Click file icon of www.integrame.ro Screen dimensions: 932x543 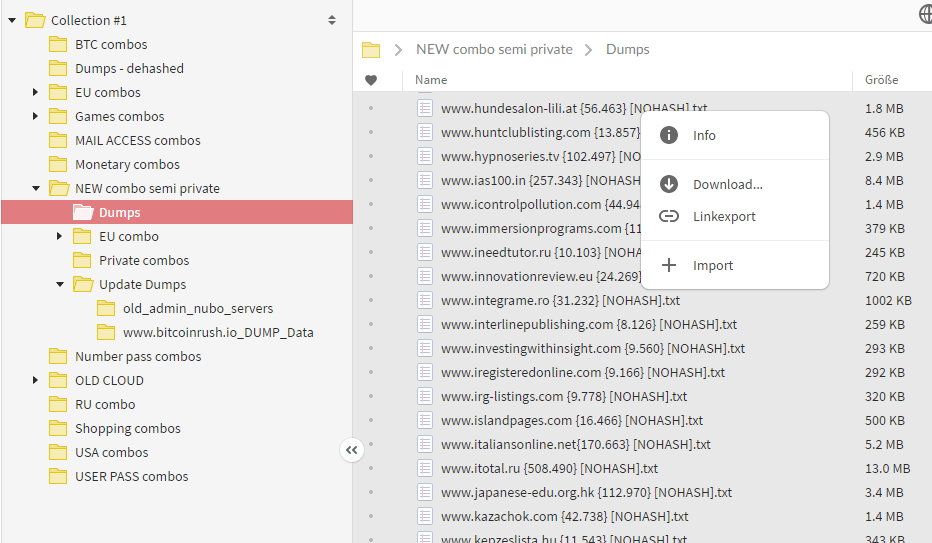pos(424,300)
